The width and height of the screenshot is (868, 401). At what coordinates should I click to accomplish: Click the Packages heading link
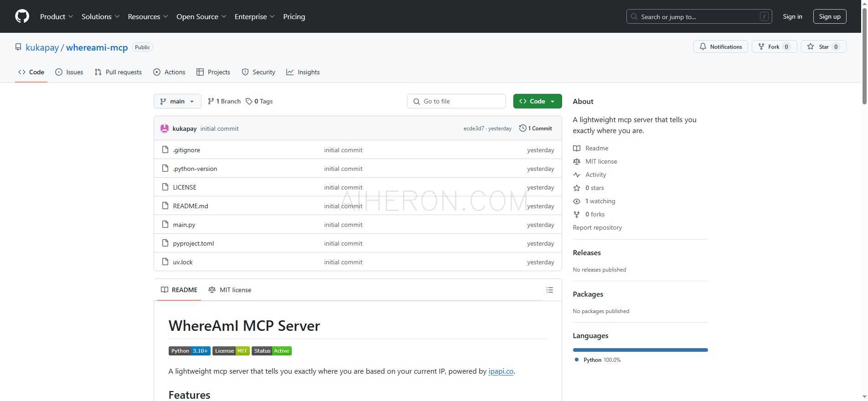(x=588, y=294)
